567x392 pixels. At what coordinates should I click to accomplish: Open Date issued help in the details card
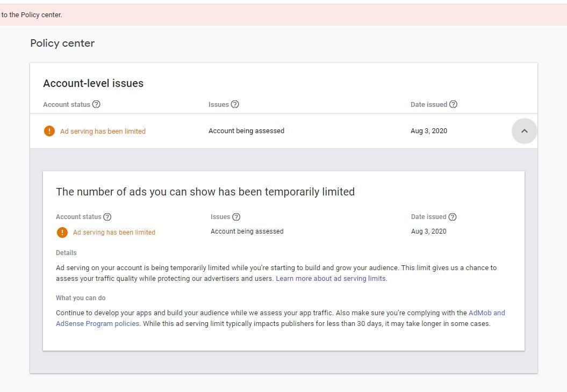pyautogui.click(x=453, y=216)
